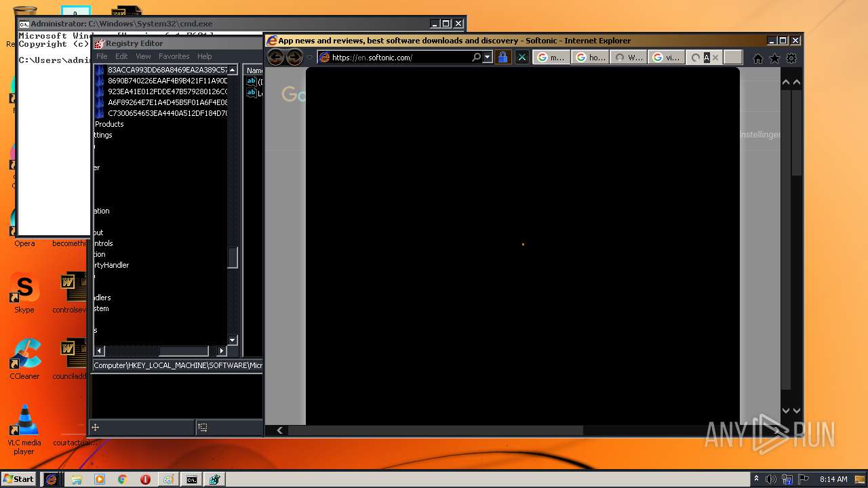
Task: Click registry tree scroll down arrow
Action: [233, 340]
